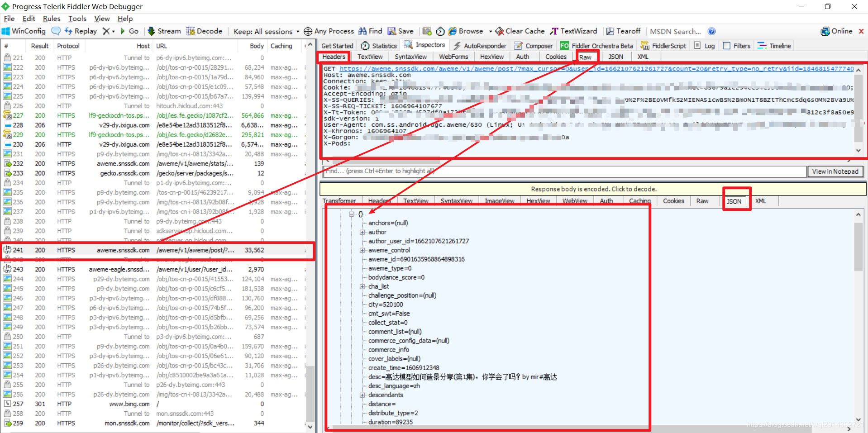Open TextWizard tool

(573, 31)
